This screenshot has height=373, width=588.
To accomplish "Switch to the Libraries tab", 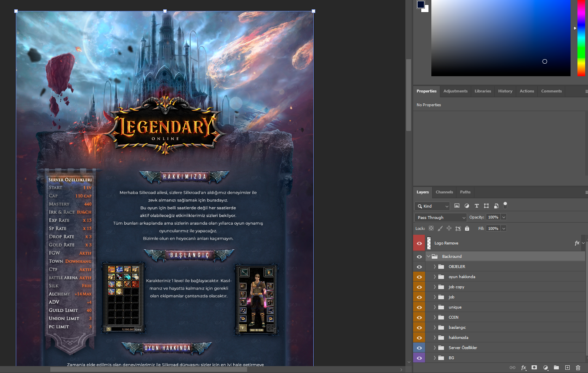I will point(483,91).
